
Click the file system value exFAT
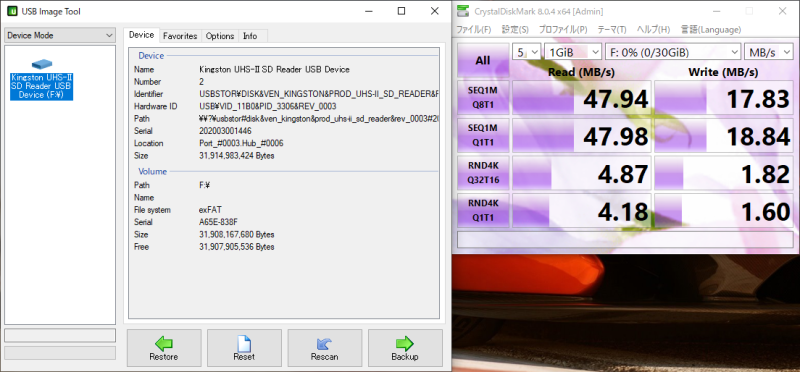click(x=210, y=210)
